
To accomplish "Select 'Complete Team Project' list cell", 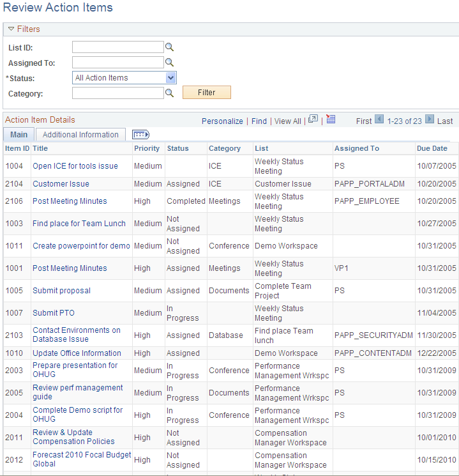I will [283, 291].
